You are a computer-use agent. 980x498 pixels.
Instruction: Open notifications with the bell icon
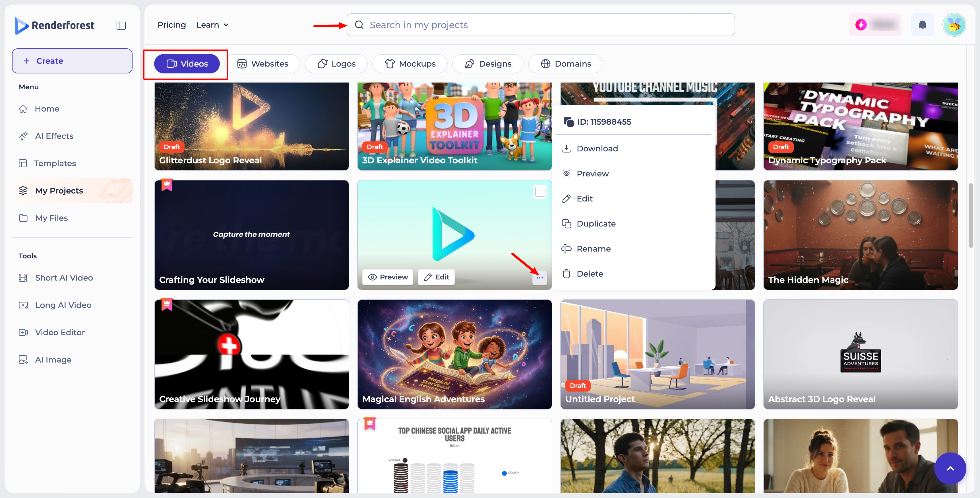(922, 25)
